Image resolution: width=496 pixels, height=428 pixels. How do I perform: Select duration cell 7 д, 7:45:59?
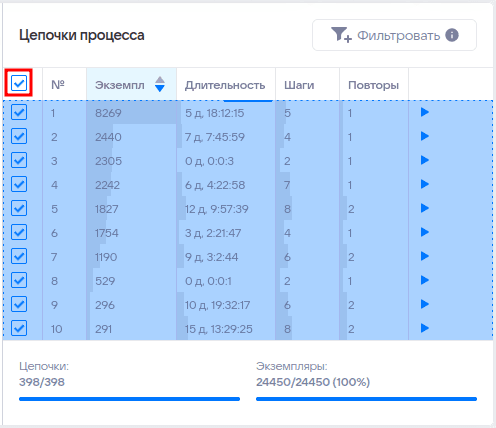coord(215,137)
